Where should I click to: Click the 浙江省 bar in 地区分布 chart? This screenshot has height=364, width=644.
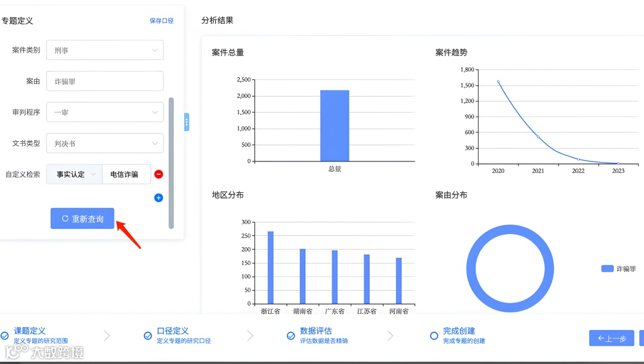coord(271,267)
